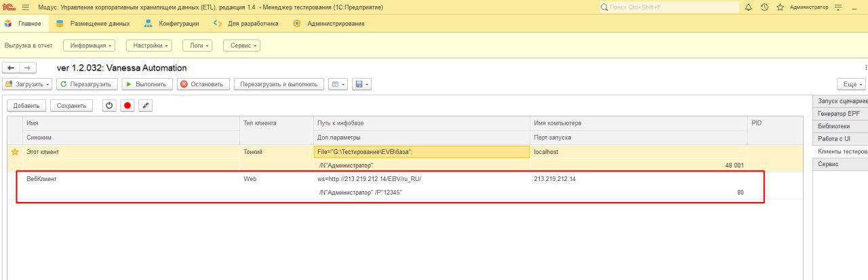The height and width of the screenshot is (280, 868).
Task: Open the Клиенты тестирования side tab
Action: pyautogui.click(x=840, y=151)
